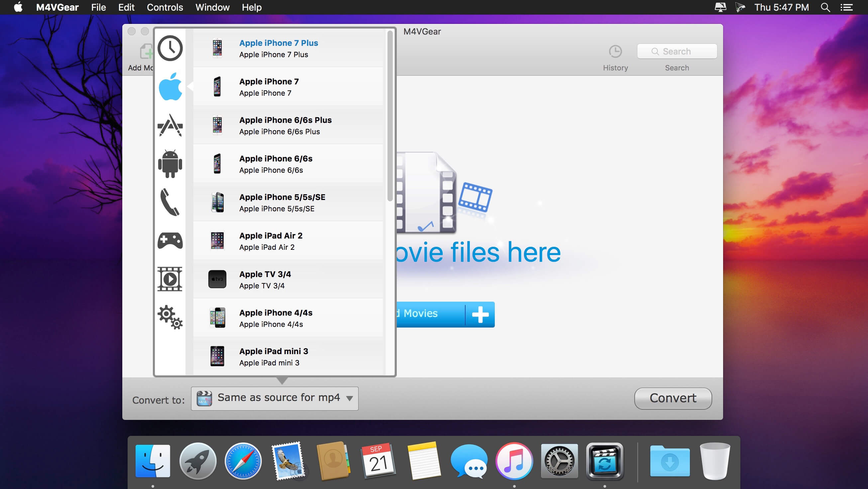The width and height of the screenshot is (868, 489).
Task: Open Notification Center in the menu bar
Action: click(x=846, y=7)
